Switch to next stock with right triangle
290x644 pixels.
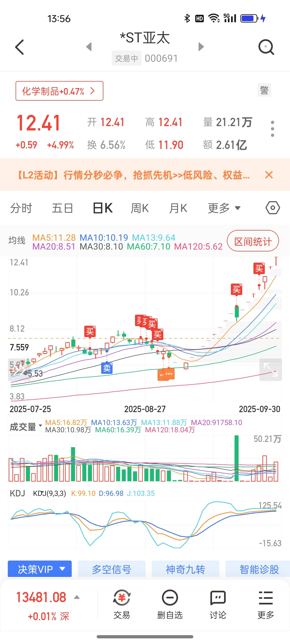tap(201, 47)
